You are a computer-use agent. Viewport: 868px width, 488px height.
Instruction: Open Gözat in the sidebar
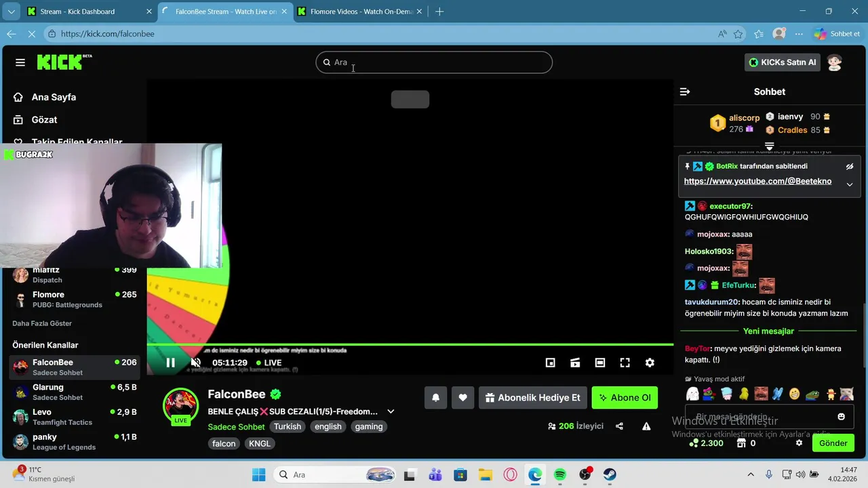(44, 119)
